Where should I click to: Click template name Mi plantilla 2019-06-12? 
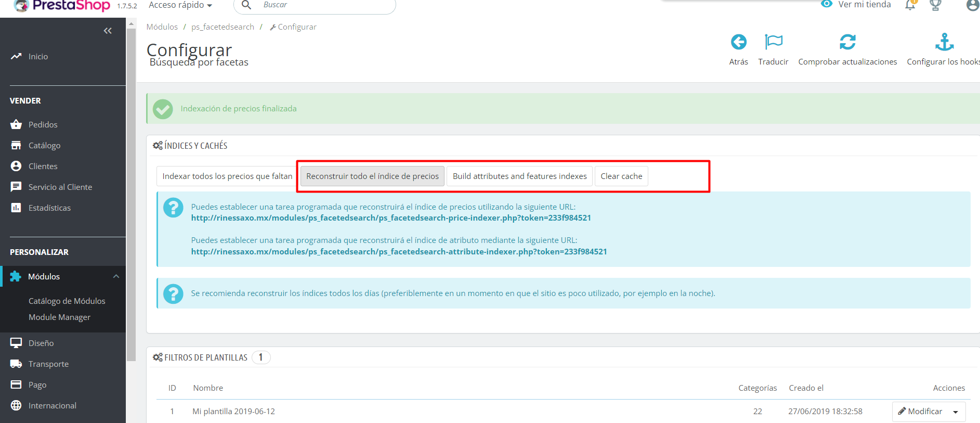(x=233, y=411)
